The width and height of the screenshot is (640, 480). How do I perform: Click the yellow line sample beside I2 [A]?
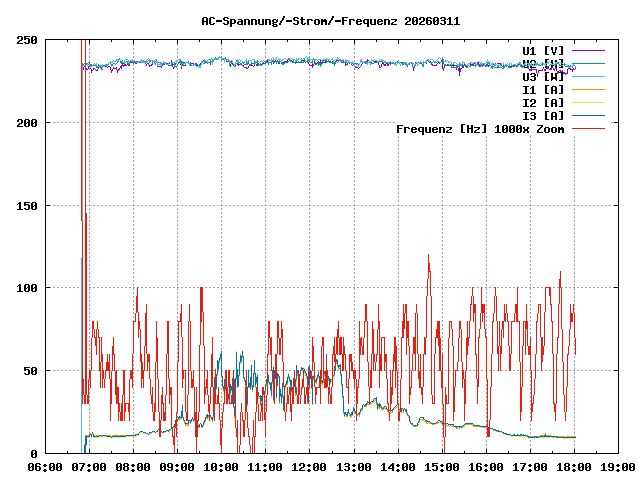point(589,102)
